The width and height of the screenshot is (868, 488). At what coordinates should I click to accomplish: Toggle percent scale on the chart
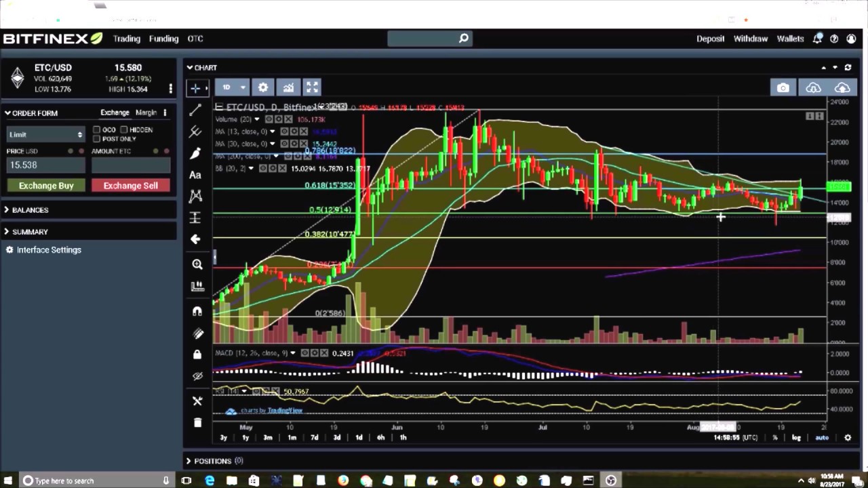coord(775,438)
